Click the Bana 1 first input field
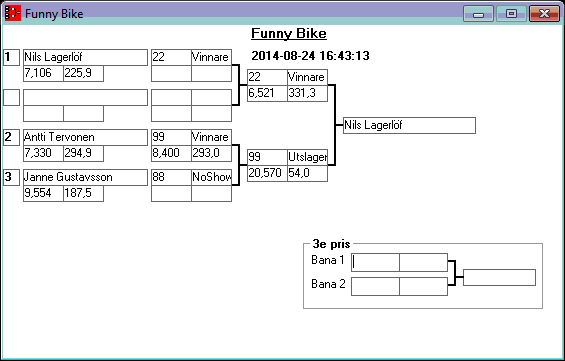565x361 pixels. pyautogui.click(x=375, y=262)
